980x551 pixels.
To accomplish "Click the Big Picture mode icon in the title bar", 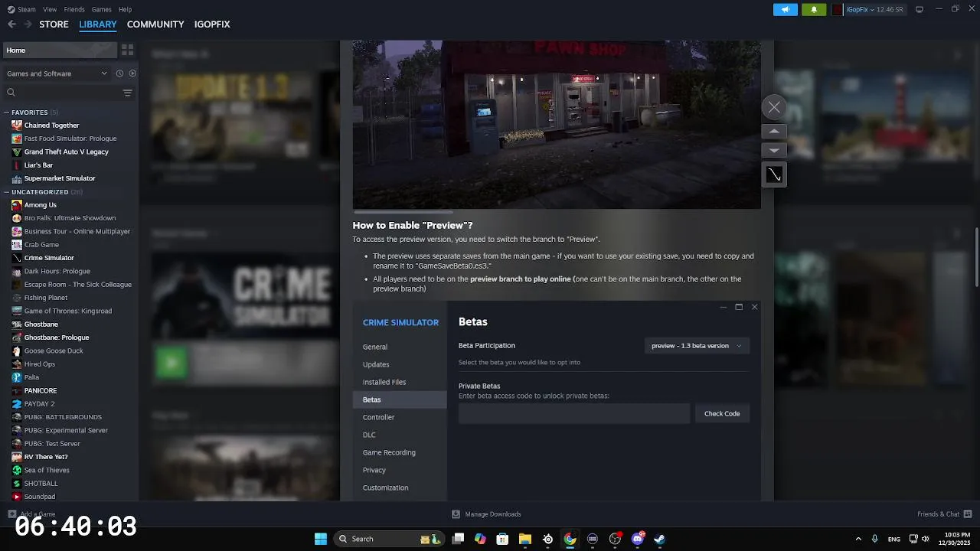I will [920, 9].
